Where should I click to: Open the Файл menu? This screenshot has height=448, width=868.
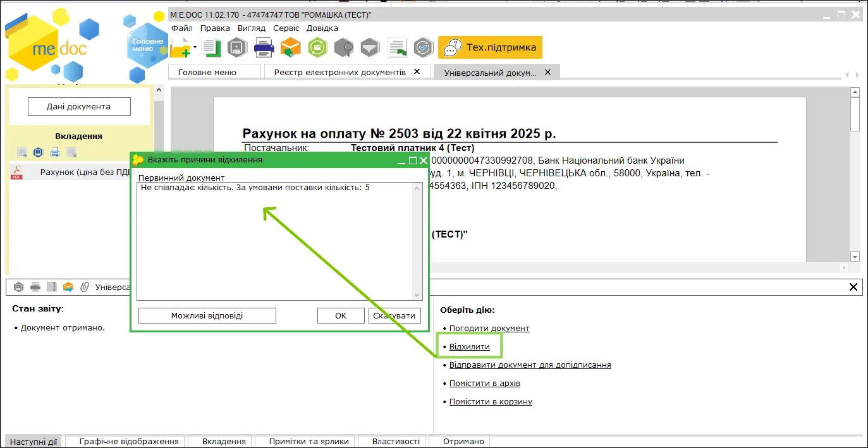182,28
